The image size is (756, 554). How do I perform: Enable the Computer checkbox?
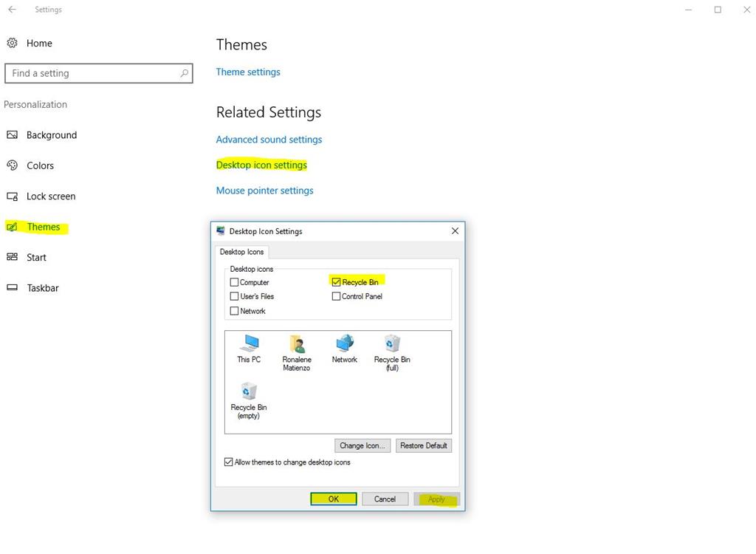pos(234,282)
